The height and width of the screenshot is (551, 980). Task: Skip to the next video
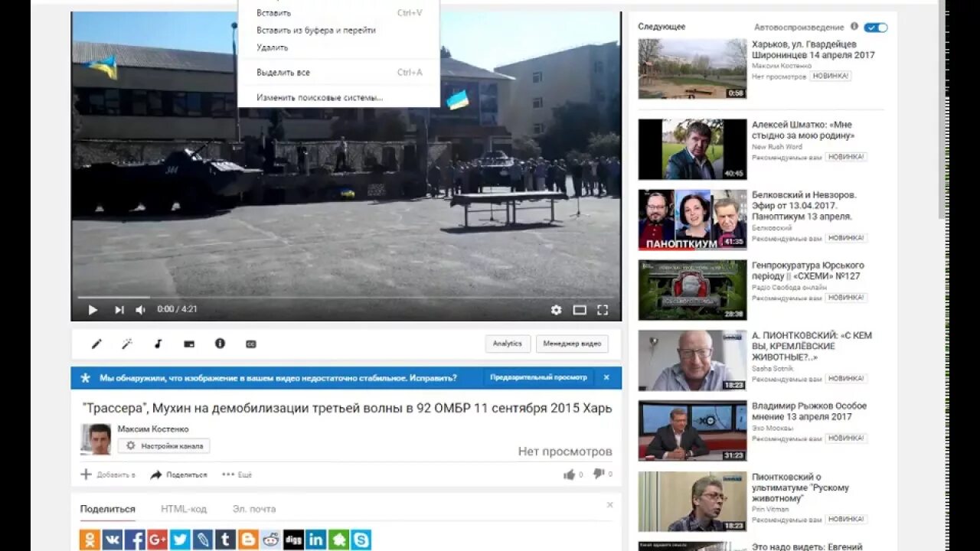(119, 310)
